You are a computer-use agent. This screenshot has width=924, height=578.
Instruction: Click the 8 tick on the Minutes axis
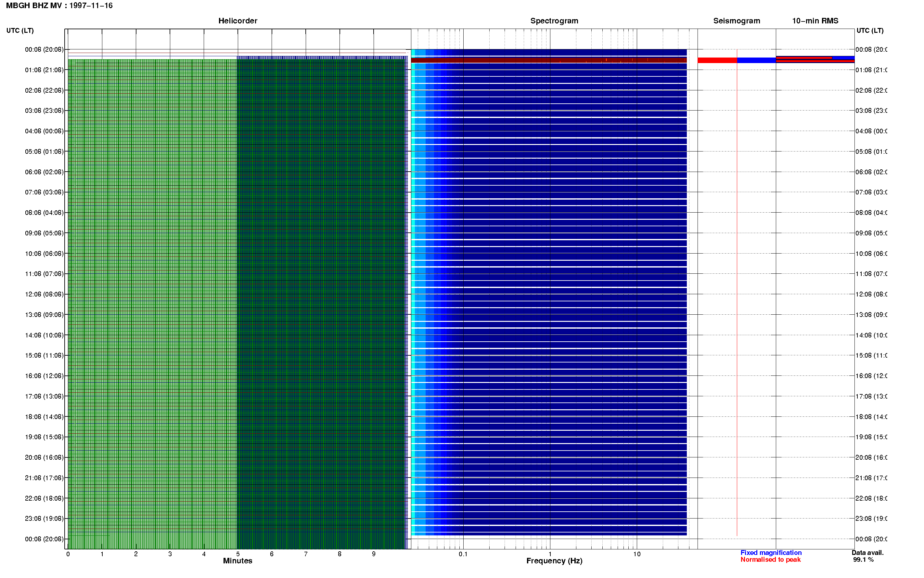tap(340, 554)
